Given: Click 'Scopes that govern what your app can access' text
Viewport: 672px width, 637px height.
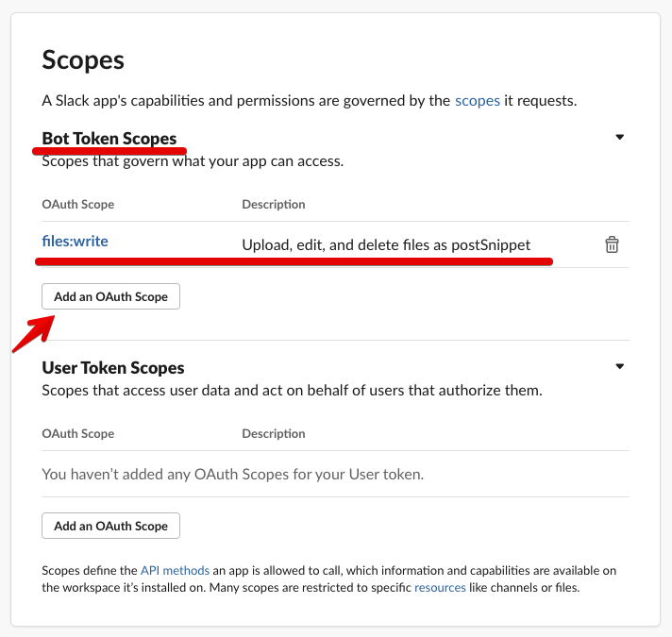Looking at the screenshot, I should (x=193, y=161).
